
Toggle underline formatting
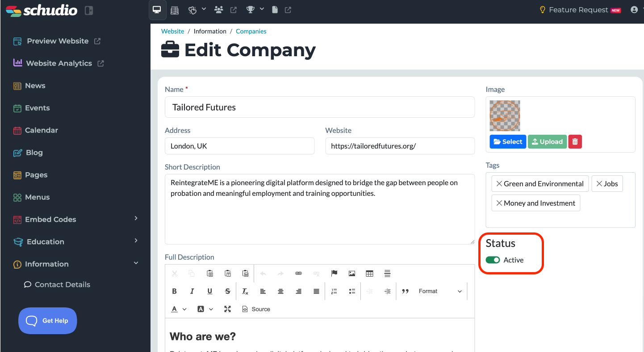tap(210, 291)
